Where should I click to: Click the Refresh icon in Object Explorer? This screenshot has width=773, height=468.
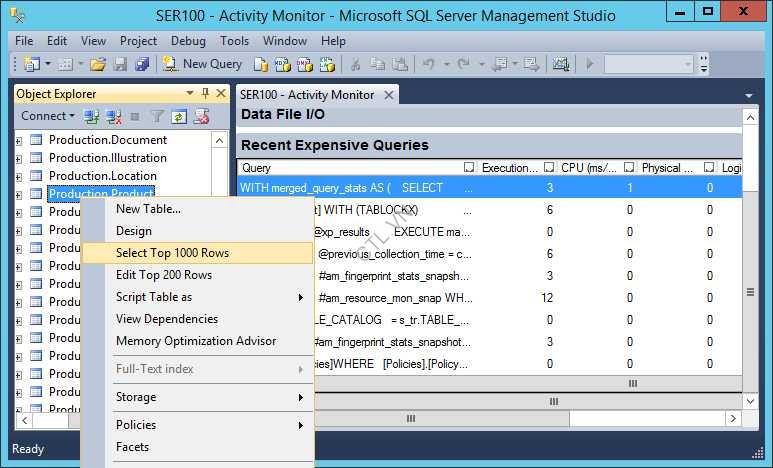click(178, 117)
